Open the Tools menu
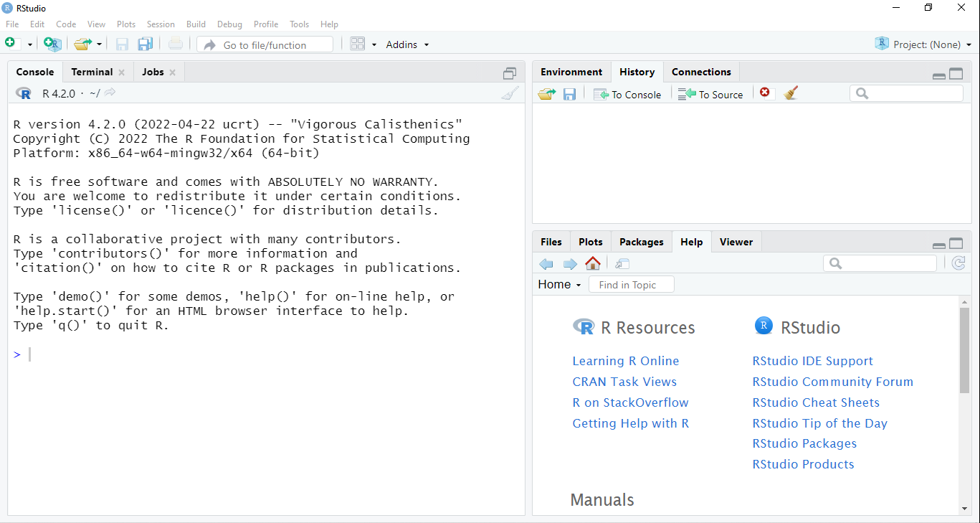 299,24
